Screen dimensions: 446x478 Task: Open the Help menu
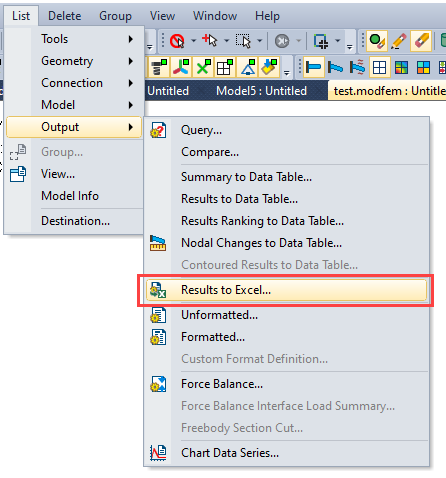267,16
